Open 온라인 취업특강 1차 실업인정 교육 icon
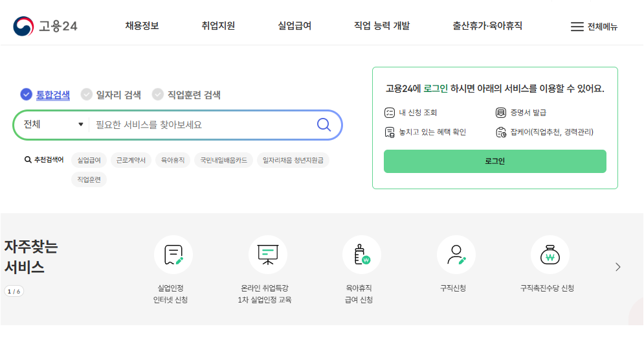Viewport: 644px width, 357px height. [268, 255]
